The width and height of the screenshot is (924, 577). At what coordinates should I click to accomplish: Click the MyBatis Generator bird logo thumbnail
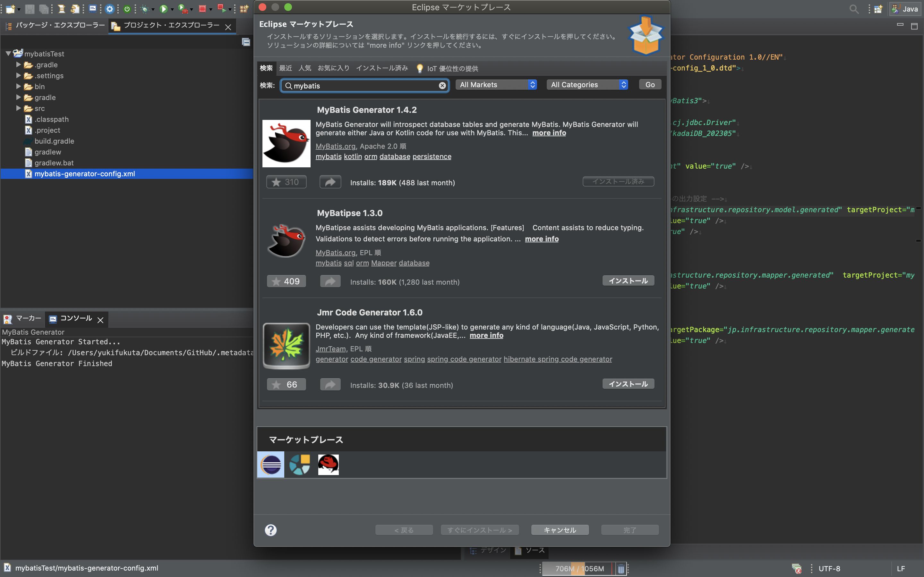coord(286,143)
